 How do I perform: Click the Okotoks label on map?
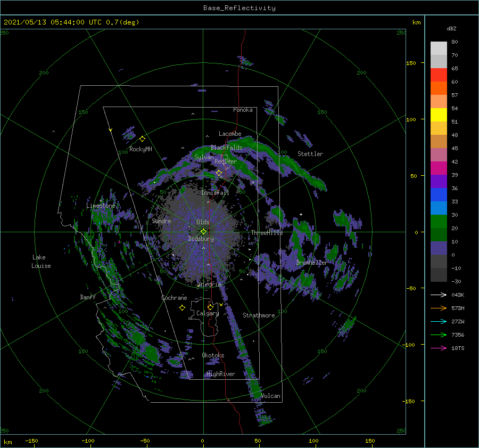(x=213, y=355)
